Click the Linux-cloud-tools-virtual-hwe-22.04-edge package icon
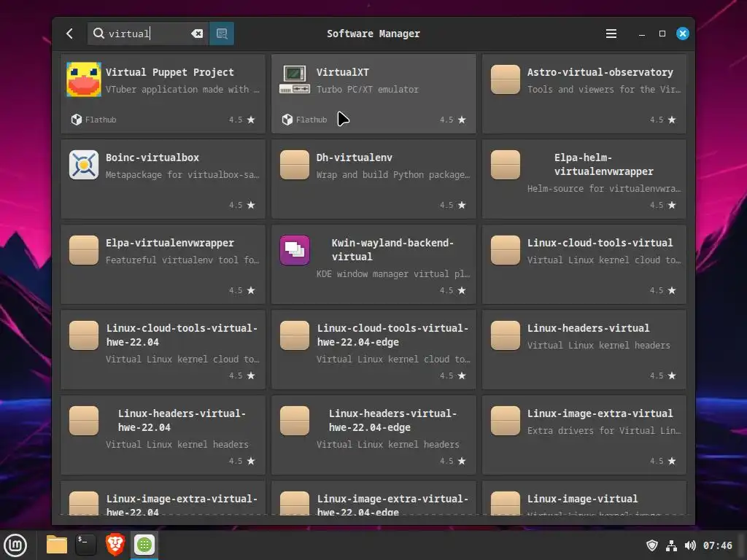Image resolution: width=747 pixels, height=560 pixels. point(295,335)
